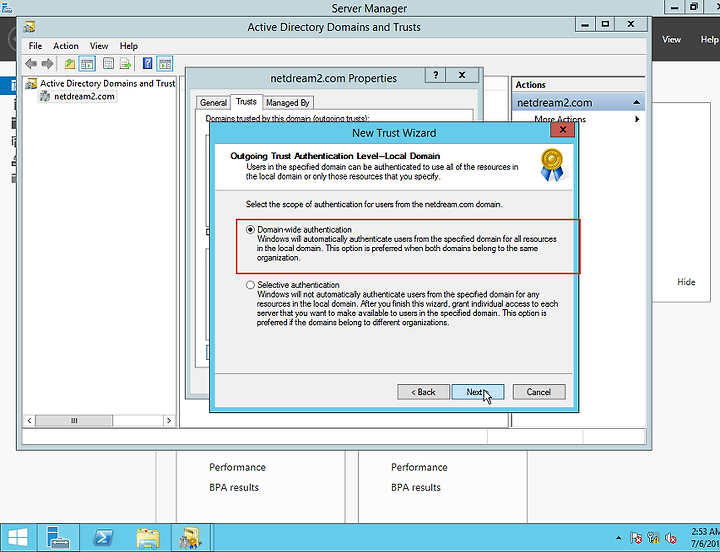Click the window icon in Domains and Trusts title bar
Viewport: 720px width, 552px height.
coord(29,27)
